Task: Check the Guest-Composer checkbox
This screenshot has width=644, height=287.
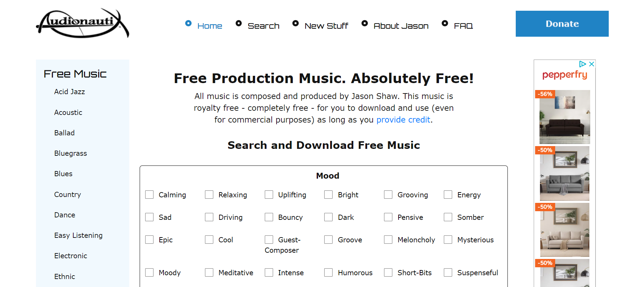Action: coord(269,240)
